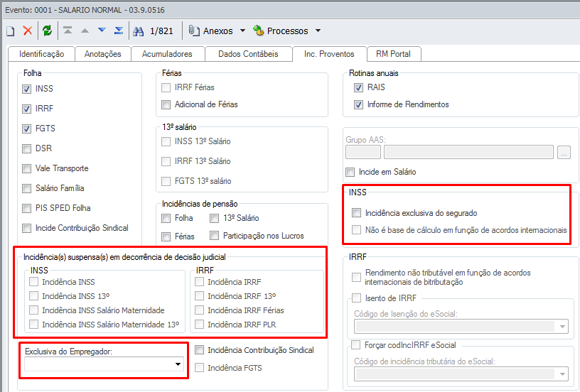Enable INSS 13º Salário checkbox

point(166,141)
